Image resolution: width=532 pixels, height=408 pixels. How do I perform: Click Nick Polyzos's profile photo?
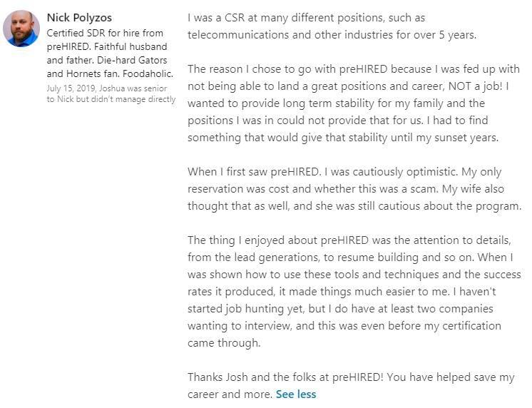[21, 29]
